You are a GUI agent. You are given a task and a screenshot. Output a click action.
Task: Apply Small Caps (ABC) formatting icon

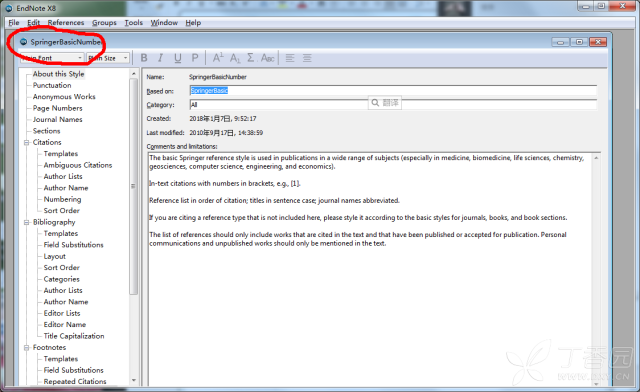(267, 58)
